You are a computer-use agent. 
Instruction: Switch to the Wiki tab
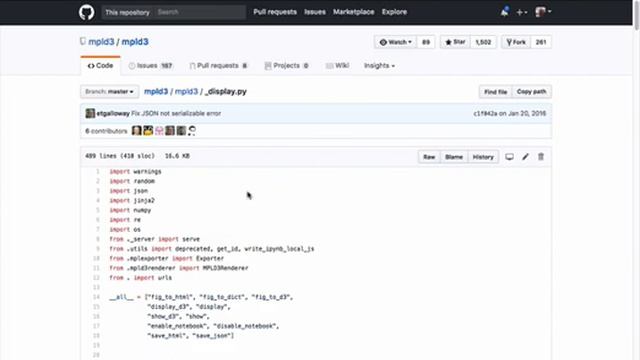click(337, 66)
